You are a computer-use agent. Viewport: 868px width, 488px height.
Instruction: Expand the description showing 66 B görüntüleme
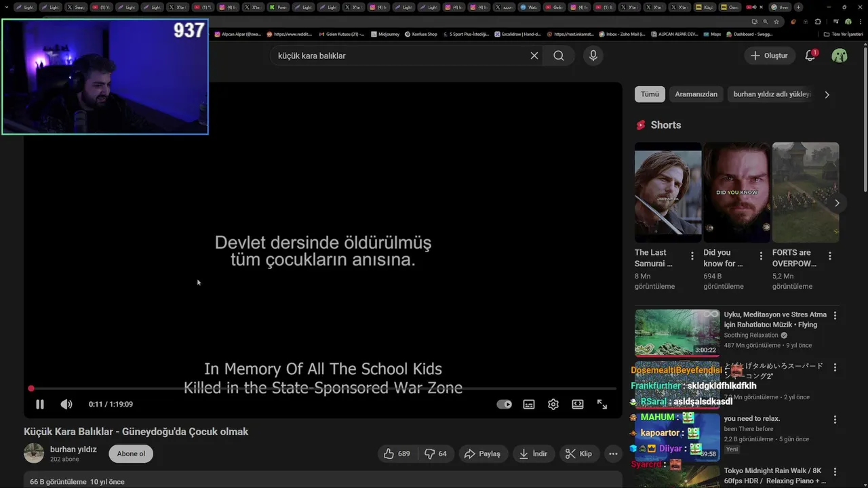coord(323,480)
